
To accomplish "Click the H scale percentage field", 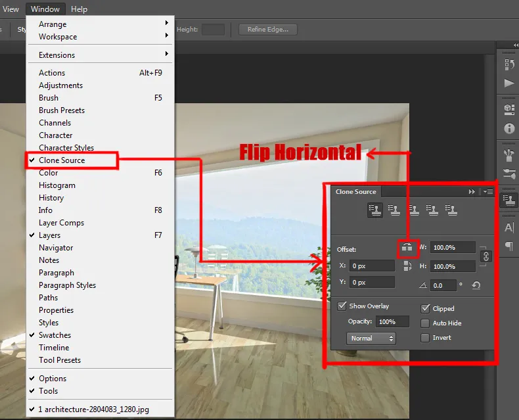I will pos(453,266).
